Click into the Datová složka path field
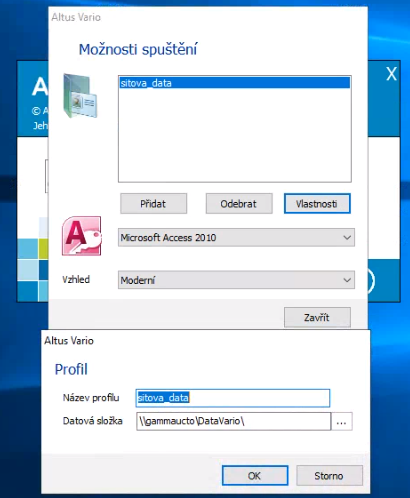The width and height of the screenshot is (410, 498). click(233, 421)
